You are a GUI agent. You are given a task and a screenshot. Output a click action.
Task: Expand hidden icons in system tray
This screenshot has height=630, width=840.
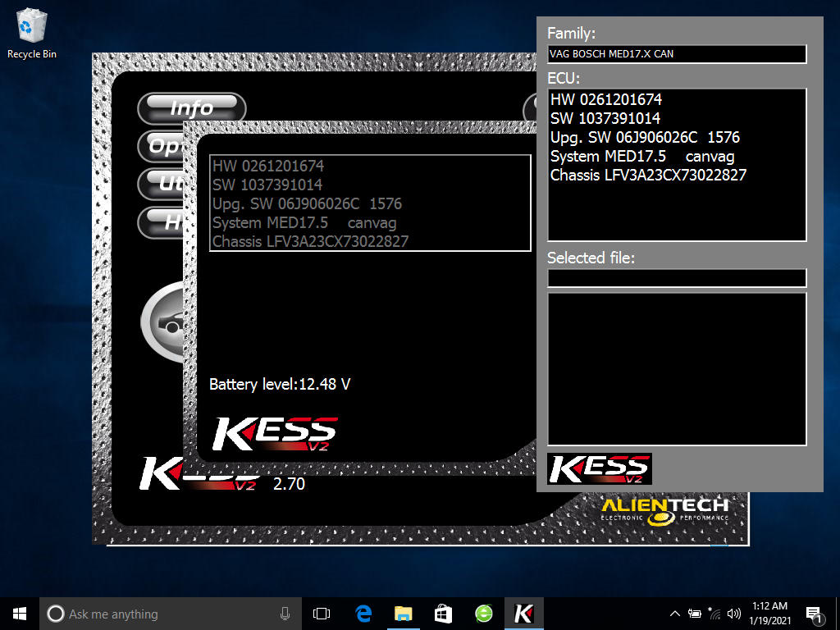coord(674,613)
